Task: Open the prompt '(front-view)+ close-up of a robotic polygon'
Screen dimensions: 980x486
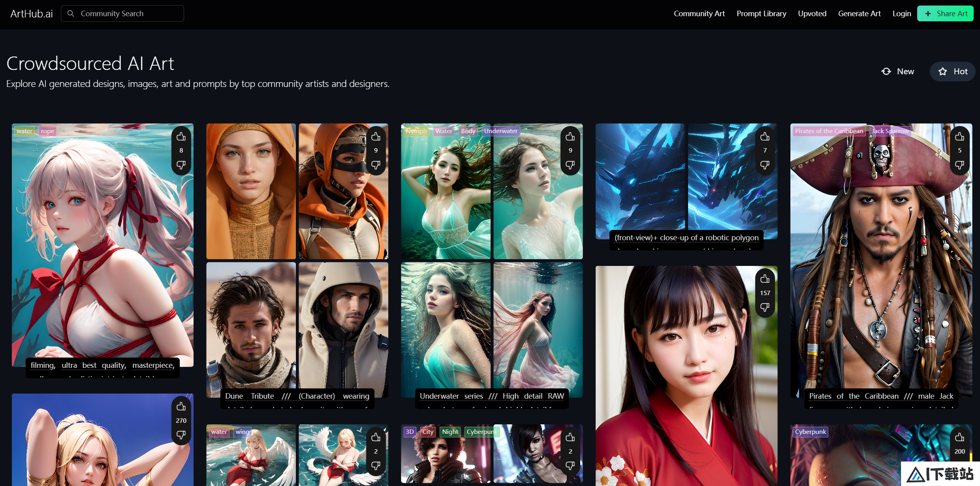Action: click(x=687, y=237)
